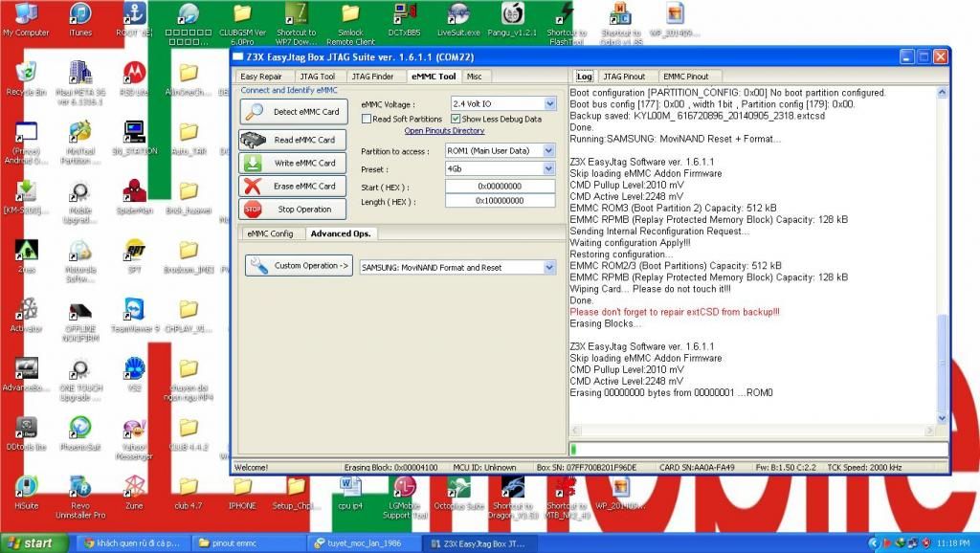
Task: Open the Revo Uninstaller Pro icon
Action: pos(80,498)
